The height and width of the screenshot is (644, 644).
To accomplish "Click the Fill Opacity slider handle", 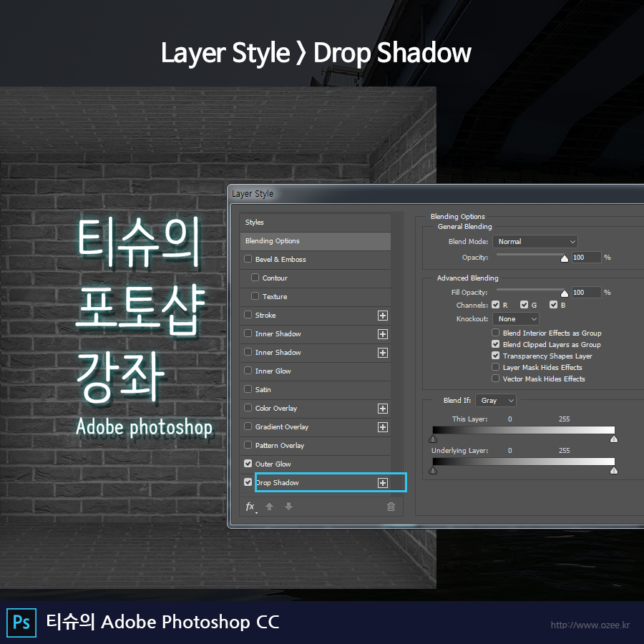I will 565,293.
